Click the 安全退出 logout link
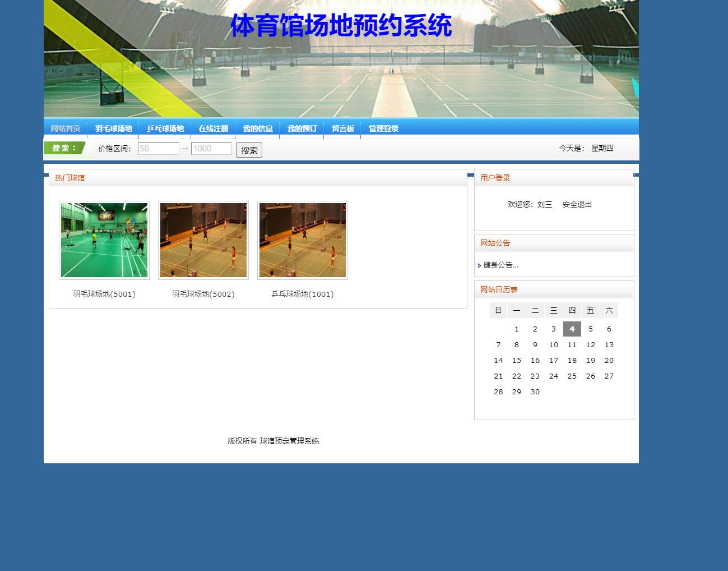 tap(576, 204)
